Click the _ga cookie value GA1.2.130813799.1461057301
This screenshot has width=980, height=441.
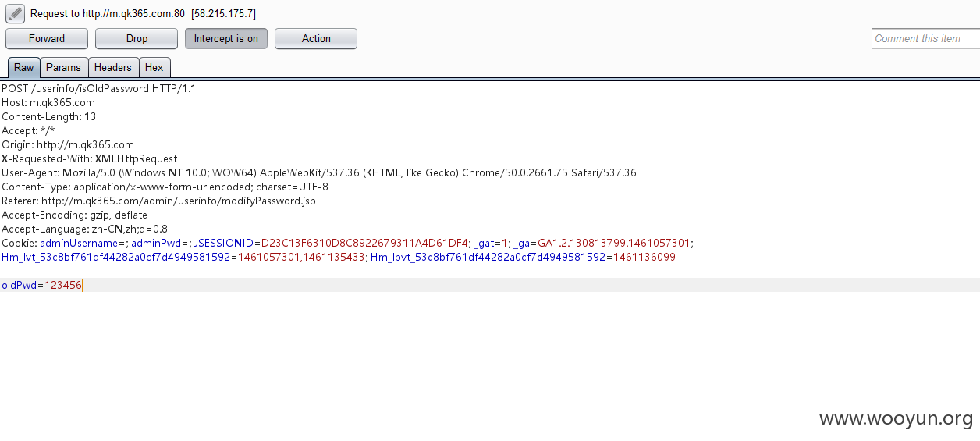pos(614,243)
